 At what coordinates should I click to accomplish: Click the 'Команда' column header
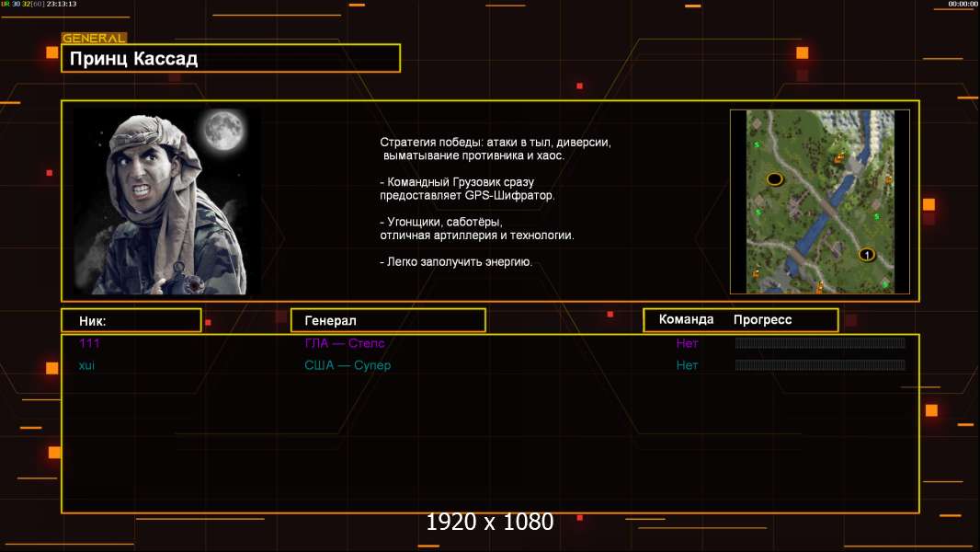pos(686,319)
